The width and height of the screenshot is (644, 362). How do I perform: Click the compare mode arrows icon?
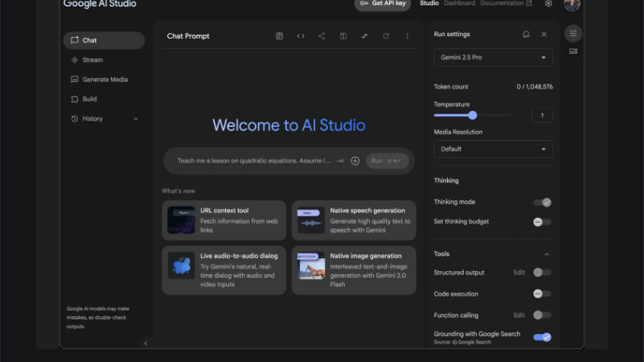pyautogui.click(x=365, y=36)
